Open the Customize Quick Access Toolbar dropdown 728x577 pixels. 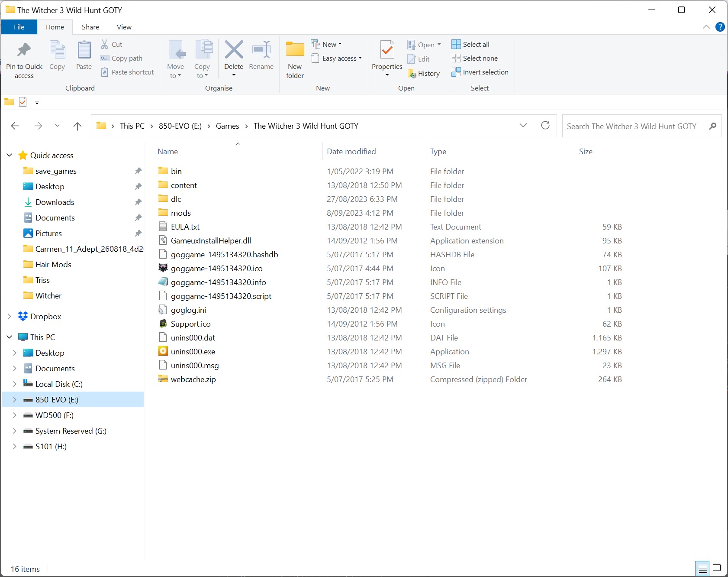coord(37,103)
